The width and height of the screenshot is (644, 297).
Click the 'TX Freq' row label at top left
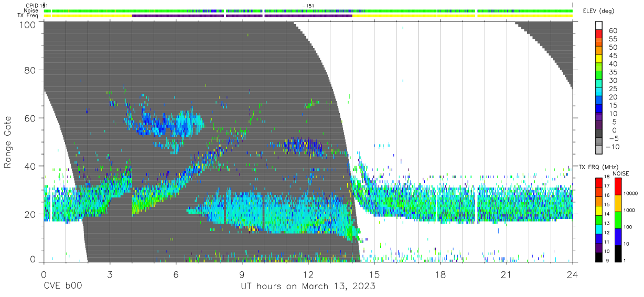click(x=29, y=16)
